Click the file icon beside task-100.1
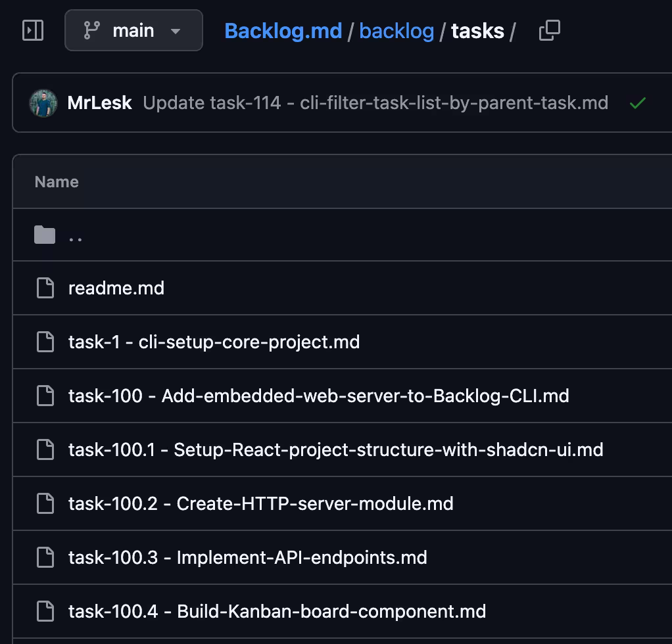 45,449
